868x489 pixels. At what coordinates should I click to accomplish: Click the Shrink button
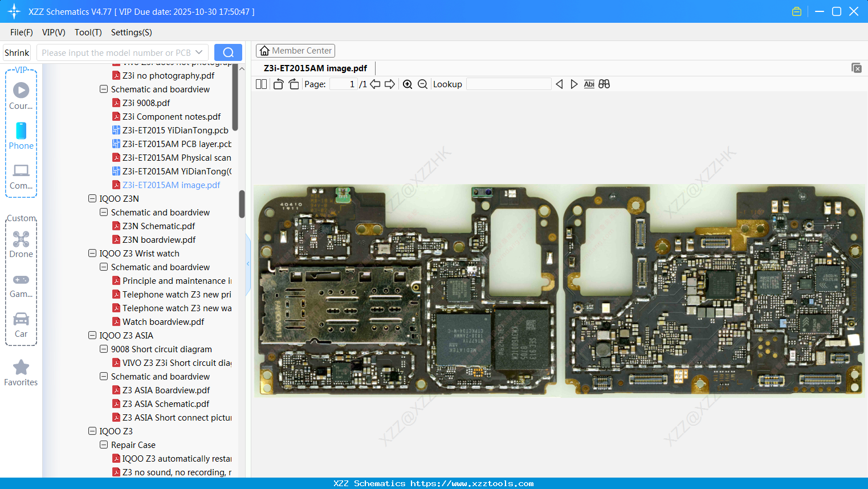(x=17, y=52)
